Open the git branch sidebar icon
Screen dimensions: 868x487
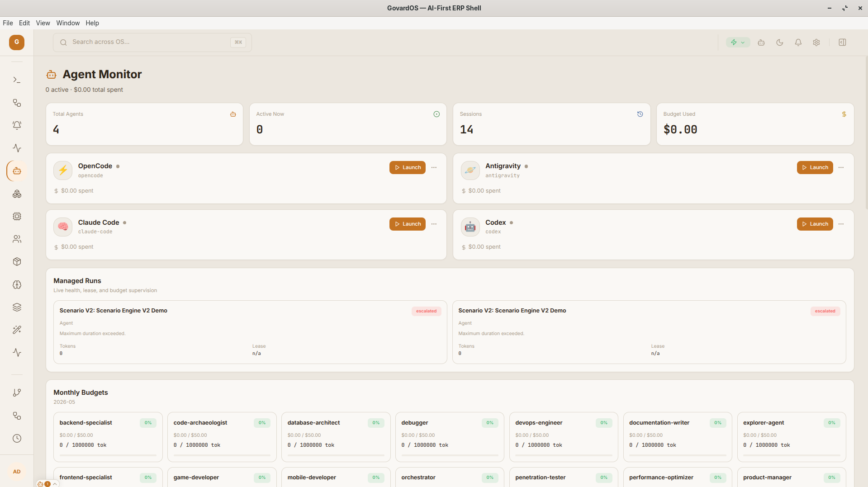point(17,392)
